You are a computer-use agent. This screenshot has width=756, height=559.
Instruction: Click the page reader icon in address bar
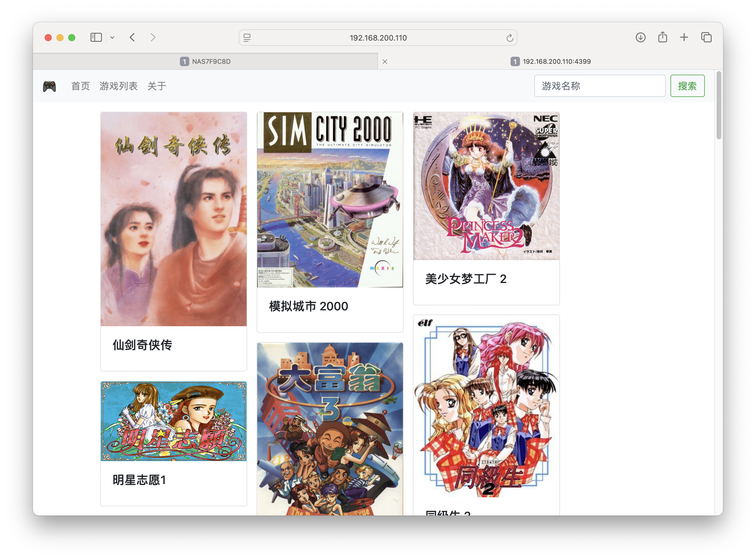pyautogui.click(x=247, y=38)
